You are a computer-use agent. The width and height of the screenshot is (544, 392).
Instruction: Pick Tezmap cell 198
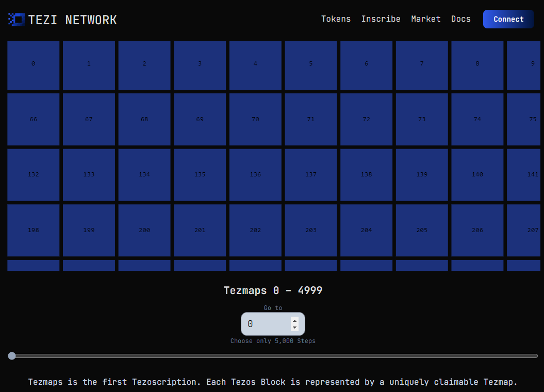tap(34, 231)
